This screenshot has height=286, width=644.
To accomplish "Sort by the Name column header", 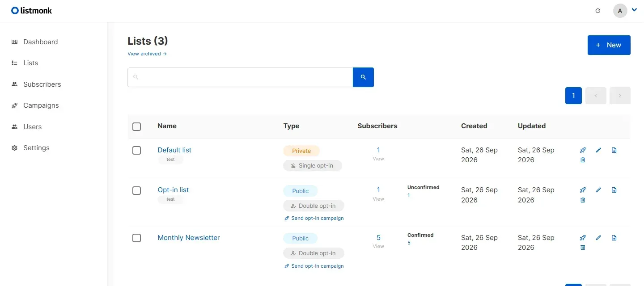I will pyautogui.click(x=167, y=126).
